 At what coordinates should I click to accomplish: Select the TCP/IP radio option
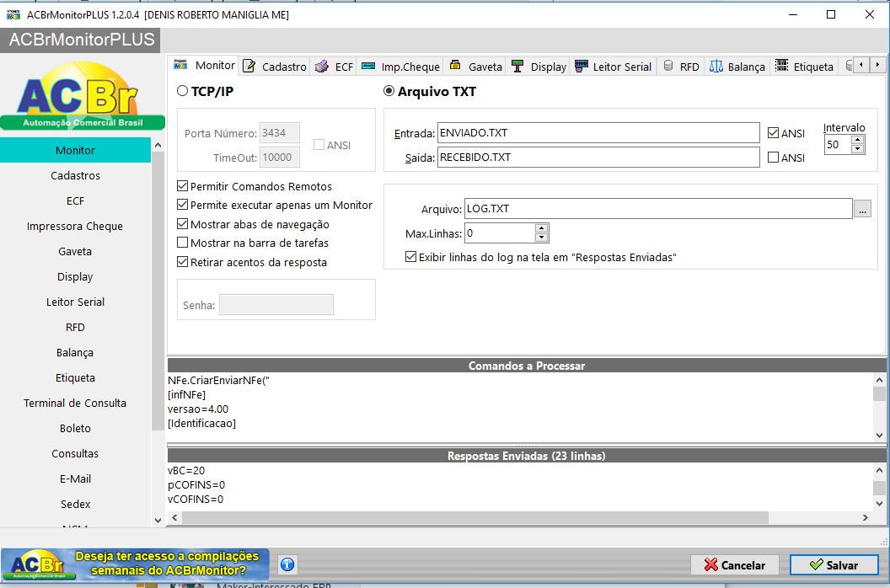point(182,91)
